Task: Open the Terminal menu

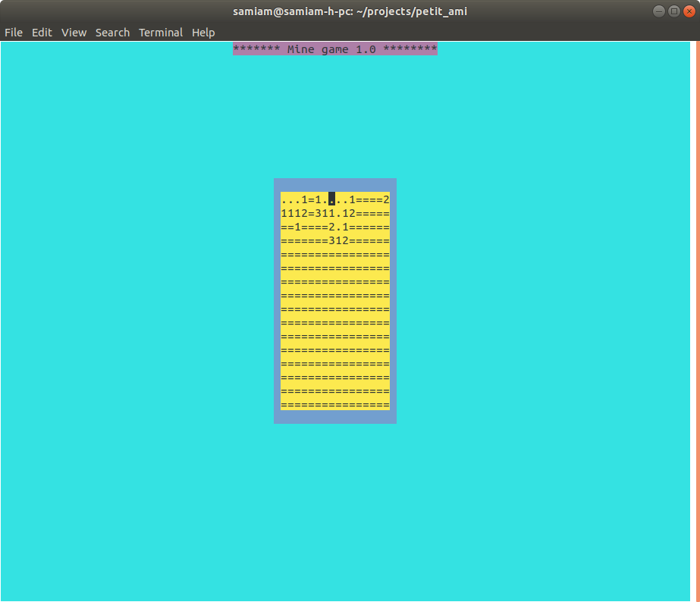Action: (161, 33)
